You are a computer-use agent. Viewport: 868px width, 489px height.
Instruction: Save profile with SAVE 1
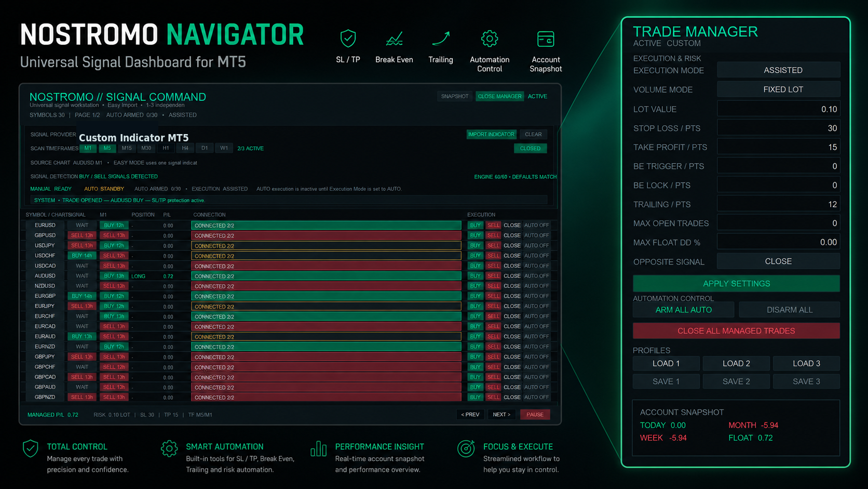click(666, 381)
